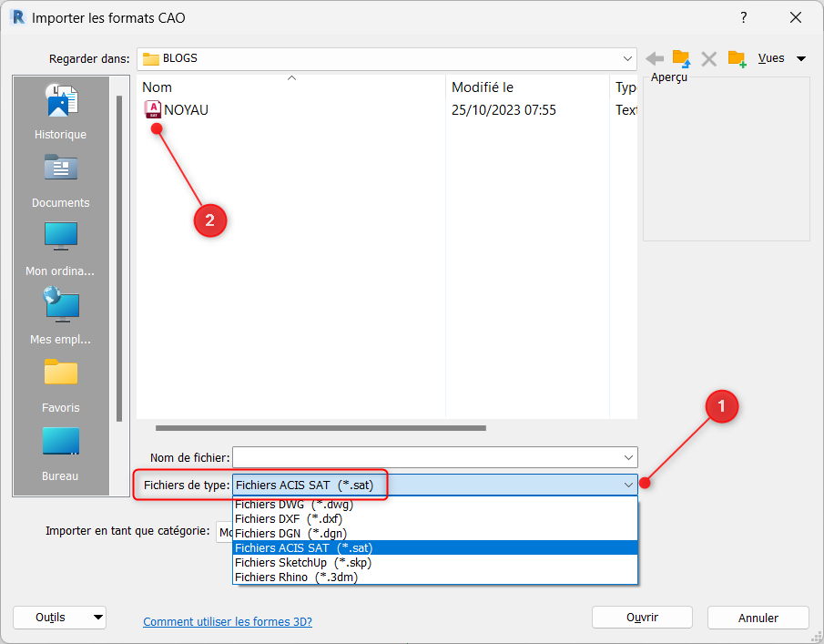Select the NOYAU file name text
The width and height of the screenshot is (824, 644).
point(186,110)
